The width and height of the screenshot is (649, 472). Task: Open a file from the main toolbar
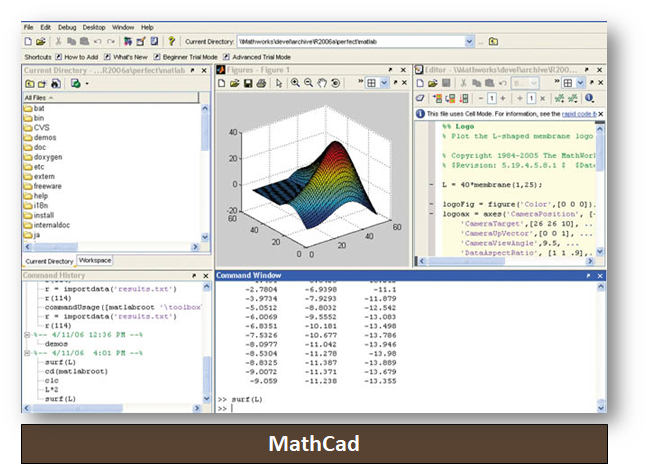pos(41,41)
